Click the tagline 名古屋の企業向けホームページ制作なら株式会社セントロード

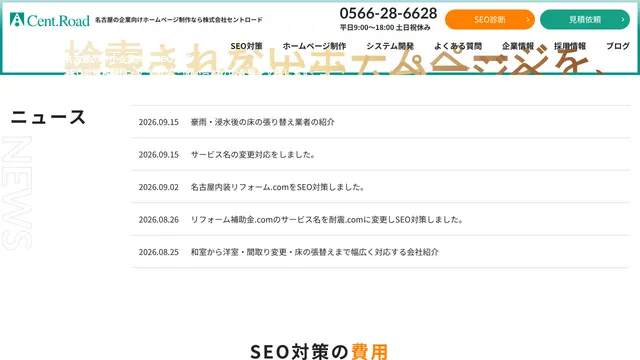[179, 20]
